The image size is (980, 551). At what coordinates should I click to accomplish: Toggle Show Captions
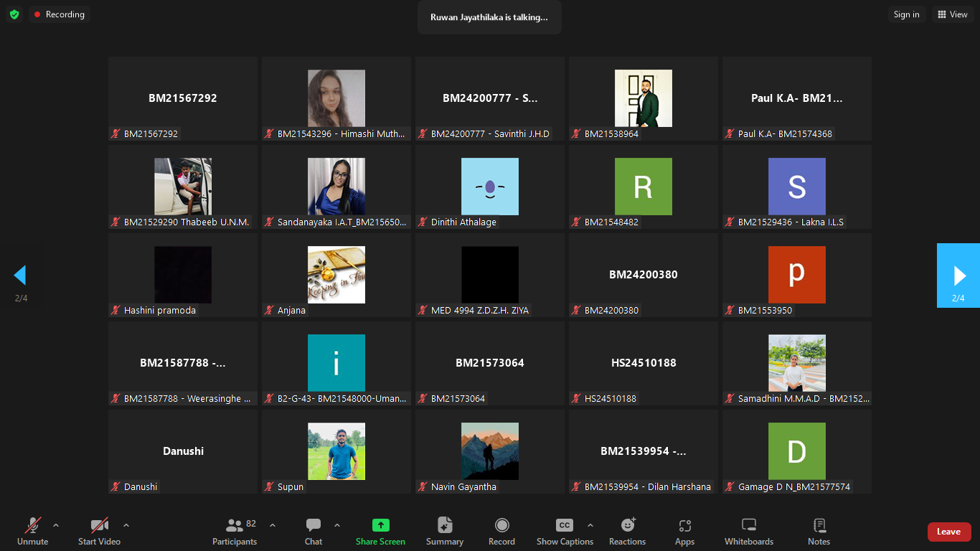click(565, 531)
